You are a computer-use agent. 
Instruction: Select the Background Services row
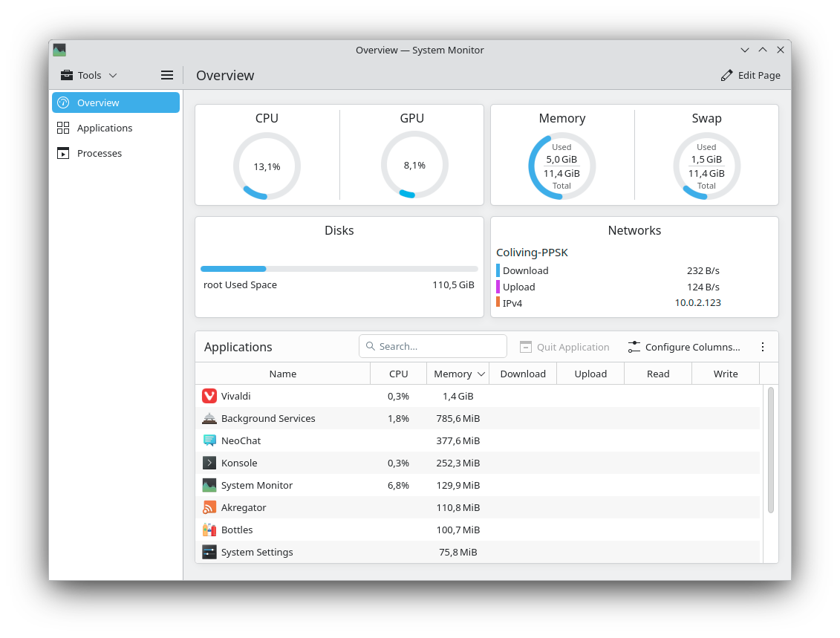click(x=268, y=418)
